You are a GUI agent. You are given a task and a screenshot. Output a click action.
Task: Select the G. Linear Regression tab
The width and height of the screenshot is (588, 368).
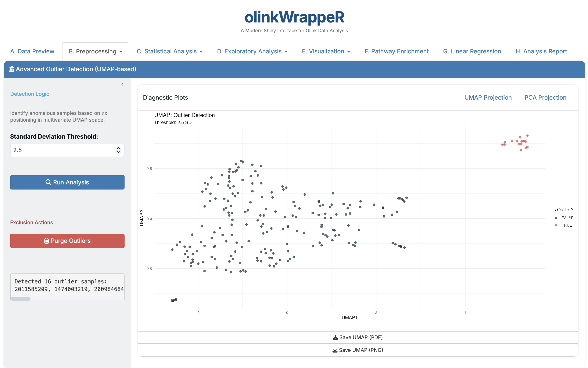(472, 51)
